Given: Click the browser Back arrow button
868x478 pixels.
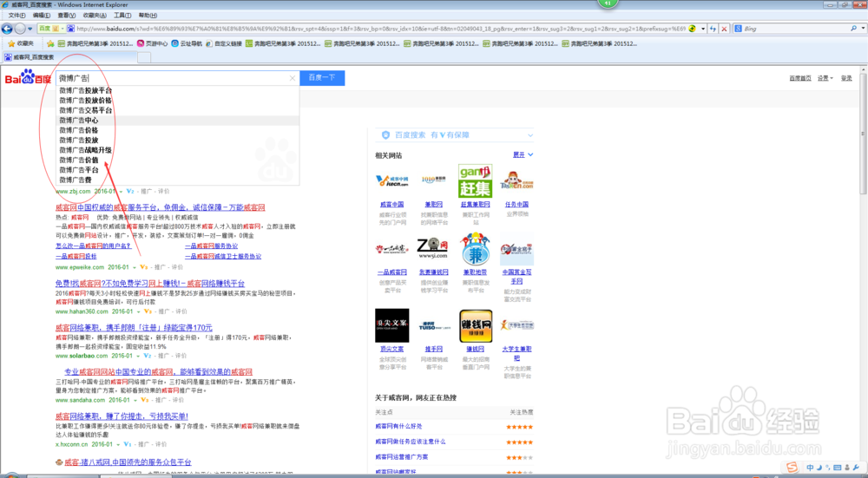Looking at the screenshot, I should [x=7, y=29].
